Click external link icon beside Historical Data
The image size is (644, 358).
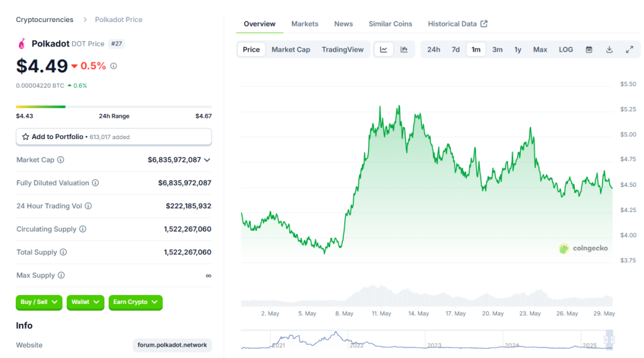pos(484,24)
